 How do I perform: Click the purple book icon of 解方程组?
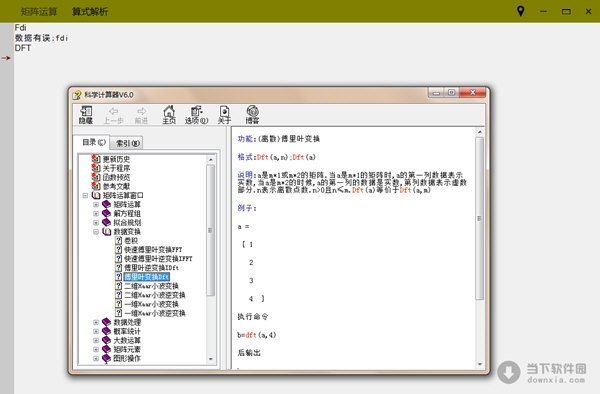tap(106, 213)
